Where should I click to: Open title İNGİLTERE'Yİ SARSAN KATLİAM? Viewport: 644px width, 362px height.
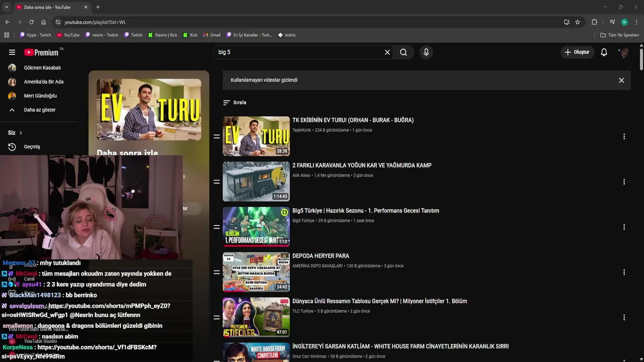point(400,346)
